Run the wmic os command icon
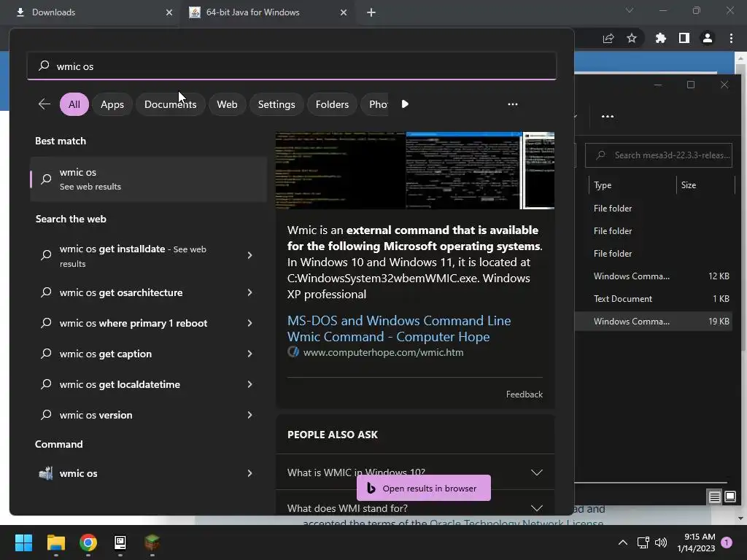747x560 pixels. click(46, 473)
